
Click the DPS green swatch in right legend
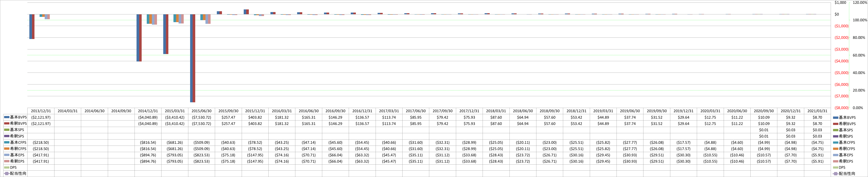835,168
